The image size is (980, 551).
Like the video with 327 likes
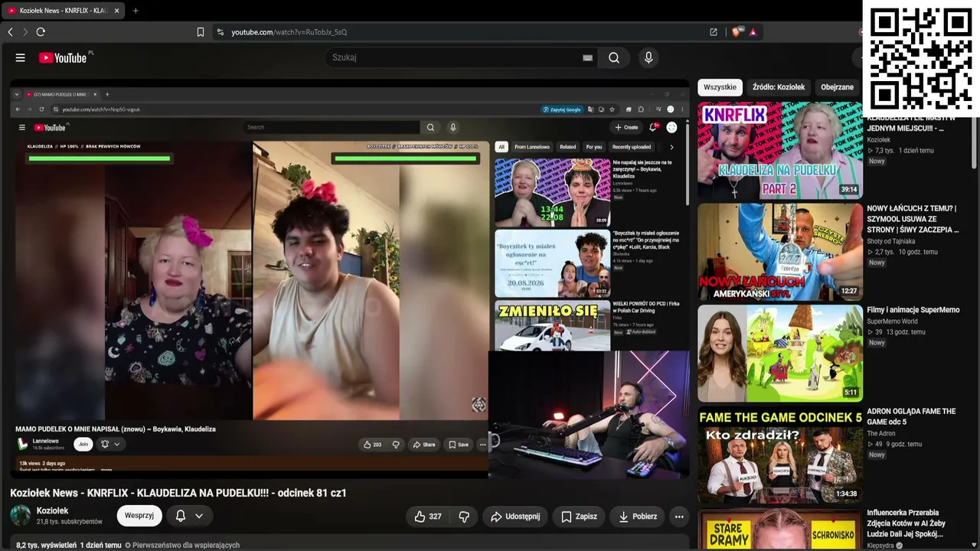(x=428, y=517)
